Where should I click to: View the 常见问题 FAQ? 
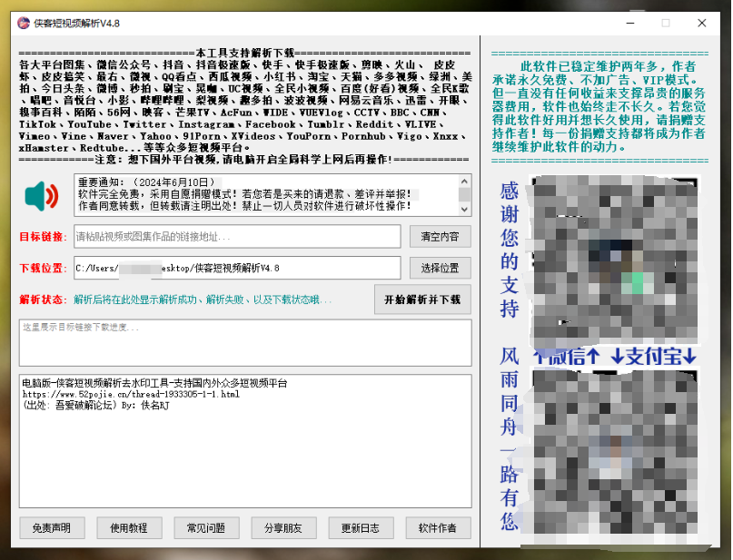207,527
